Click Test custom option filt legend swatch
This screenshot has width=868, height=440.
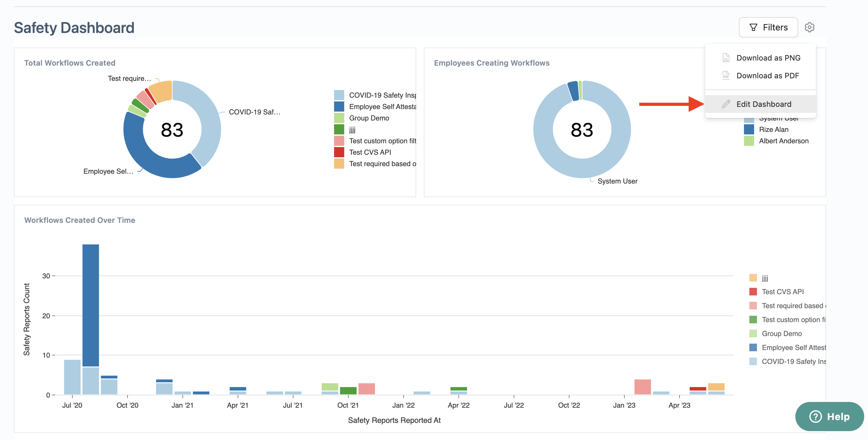[339, 141]
